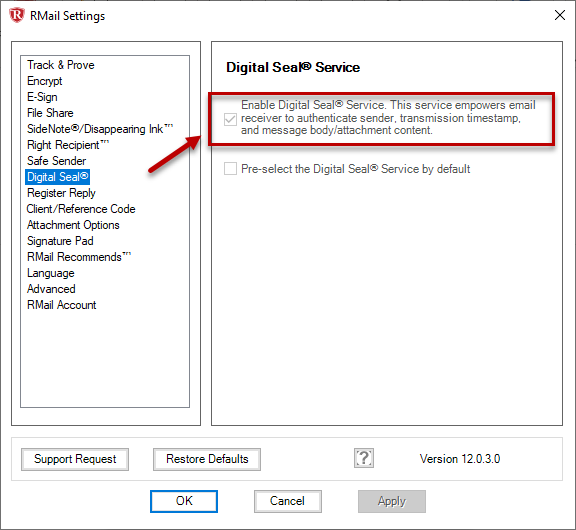This screenshot has width=576, height=530.
Task: Open the RMail Account section
Action: click(x=61, y=305)
